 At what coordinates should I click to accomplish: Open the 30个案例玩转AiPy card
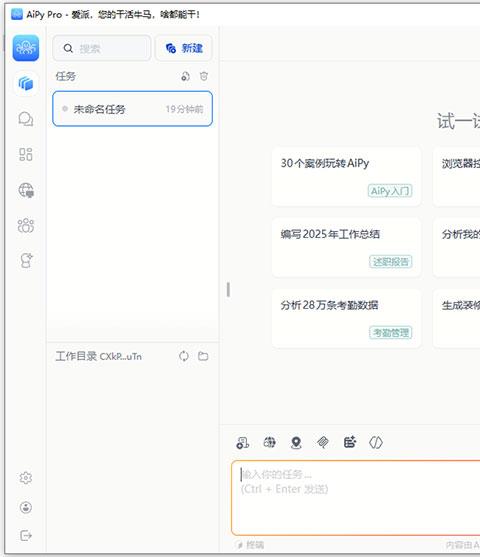tap(346, 177)
